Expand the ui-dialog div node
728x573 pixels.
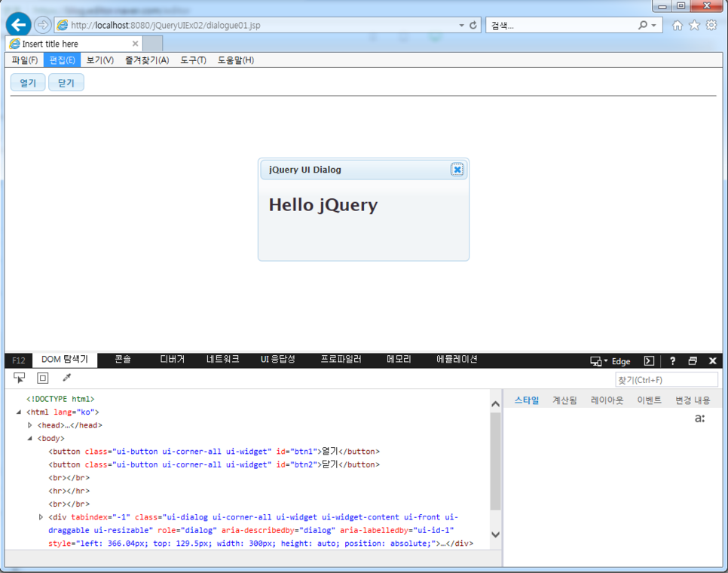tap(41, 516)
